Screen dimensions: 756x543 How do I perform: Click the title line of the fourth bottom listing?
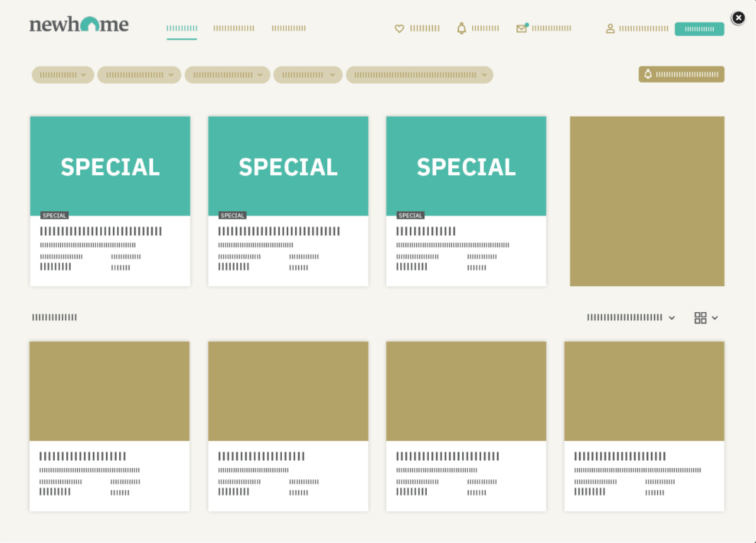(x=620, y=456)
